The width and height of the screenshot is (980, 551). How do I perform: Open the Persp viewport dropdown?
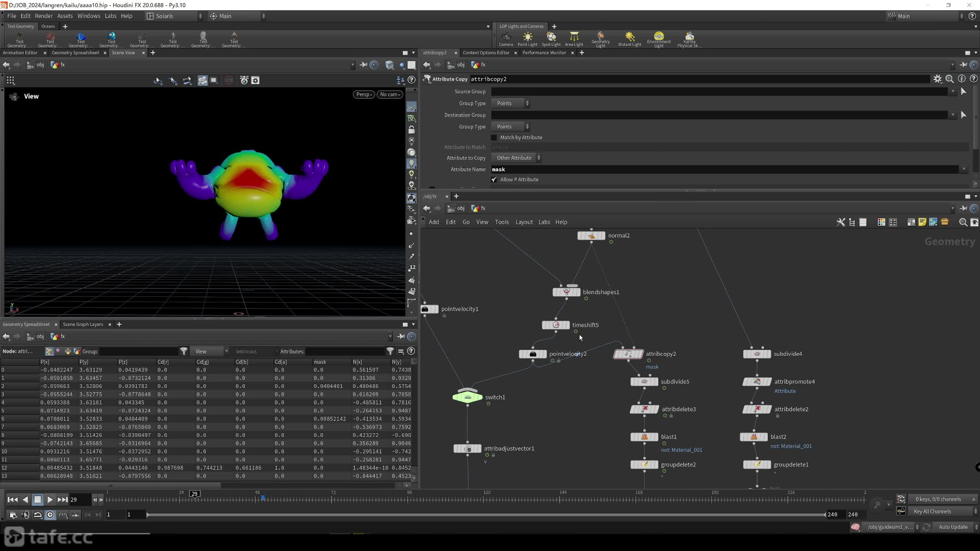tap(364, 95)
